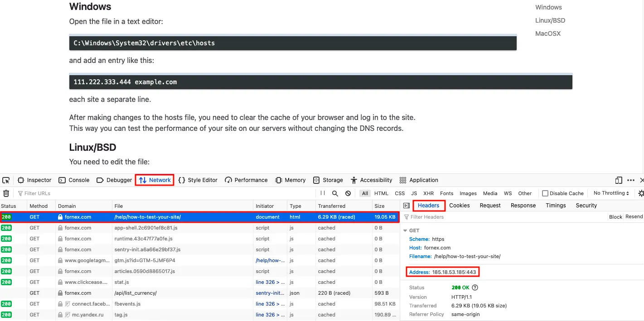This screenshot has height=321, width=644.
Task: Select the runtime.43c47f77a0fe.js request row
Action: 199,239
